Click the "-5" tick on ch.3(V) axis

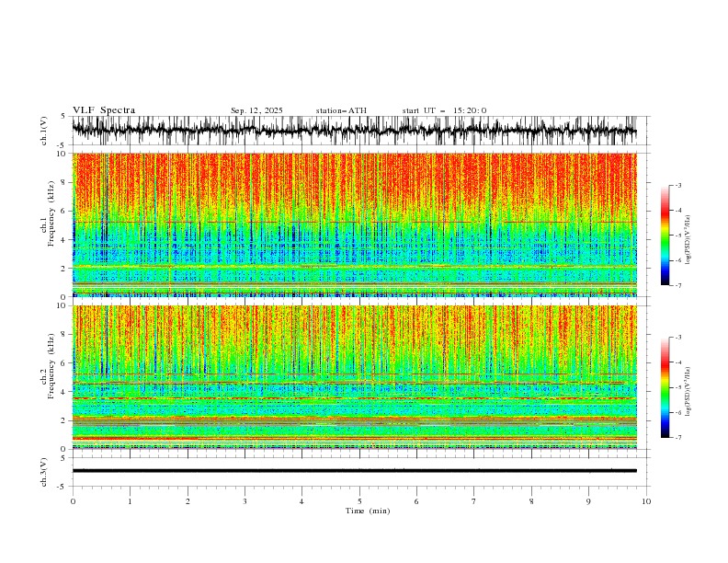click(x=63, y=487)
